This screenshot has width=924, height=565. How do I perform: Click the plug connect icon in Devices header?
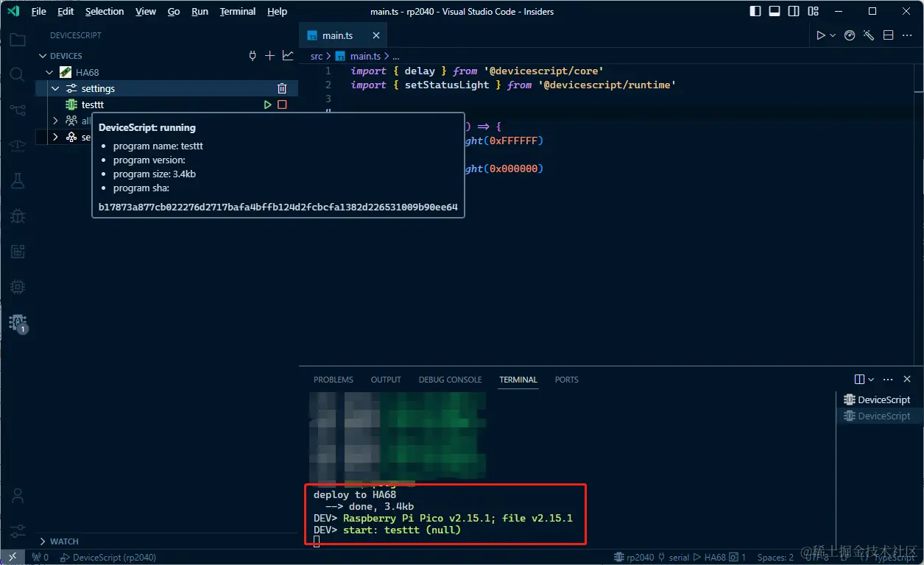(253, 56)
